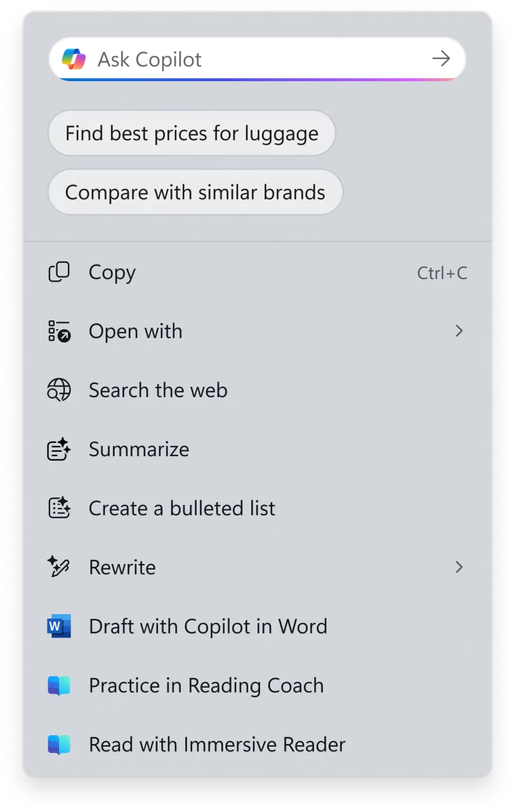Click the Copilot logo icon
The width and height of the screenshot is (515, 812).
tap(74, 60)
